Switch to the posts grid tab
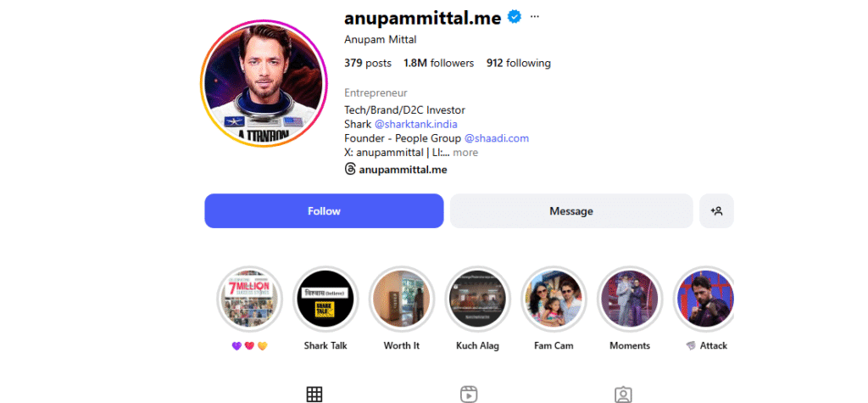 314,395
